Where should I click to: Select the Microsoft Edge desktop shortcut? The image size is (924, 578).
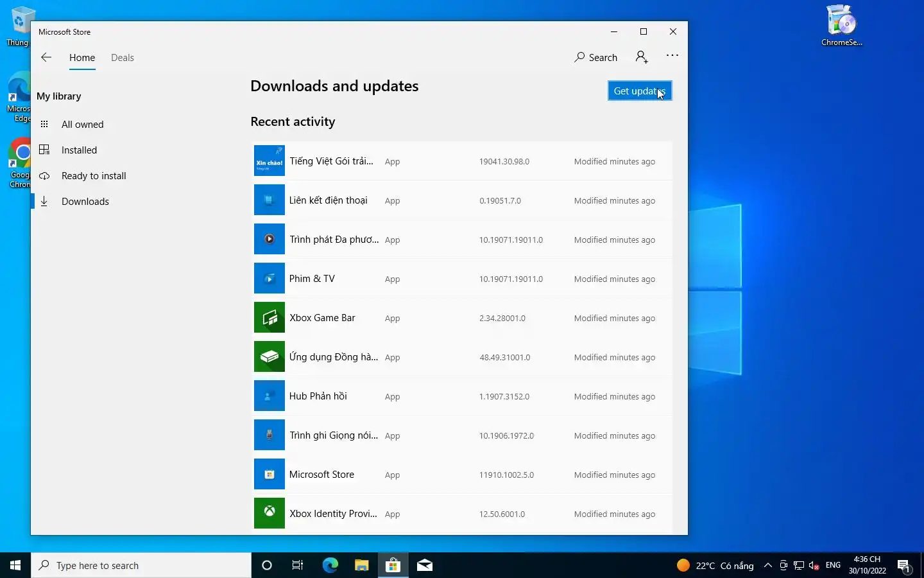(x=19, y=96)
